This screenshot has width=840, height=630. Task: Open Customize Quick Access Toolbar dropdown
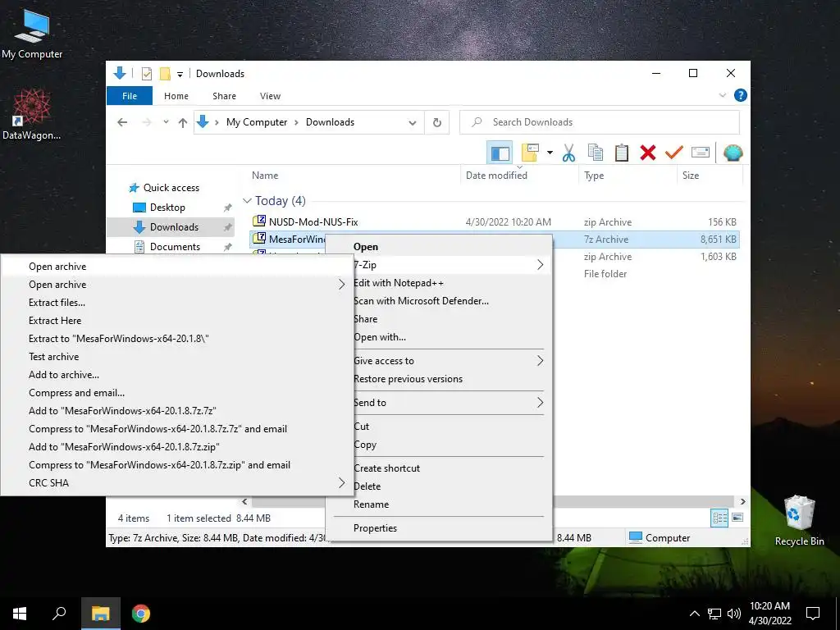(180, 74)
